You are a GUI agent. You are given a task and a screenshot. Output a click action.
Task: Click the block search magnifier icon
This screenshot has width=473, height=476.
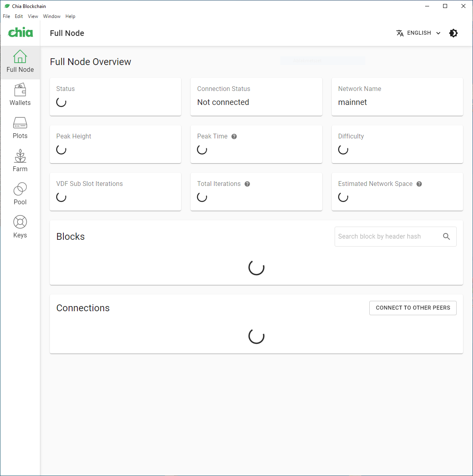click(x=446, y=237)
